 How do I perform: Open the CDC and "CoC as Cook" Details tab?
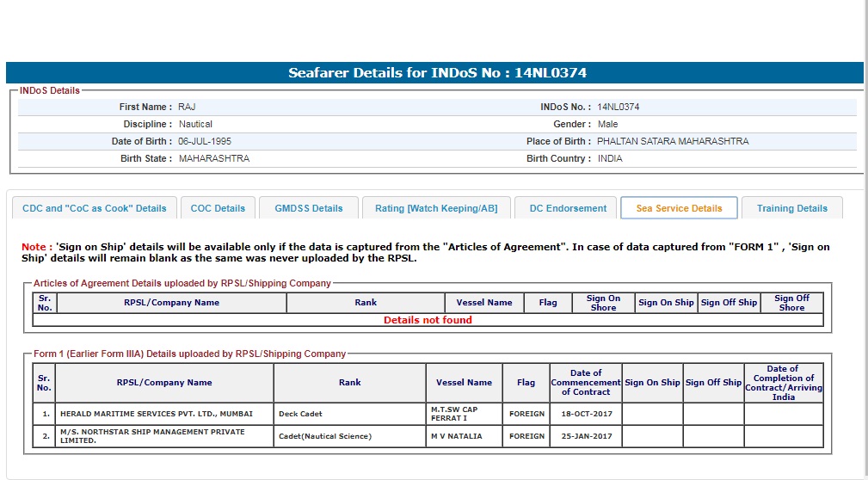(x=95, y=208)
